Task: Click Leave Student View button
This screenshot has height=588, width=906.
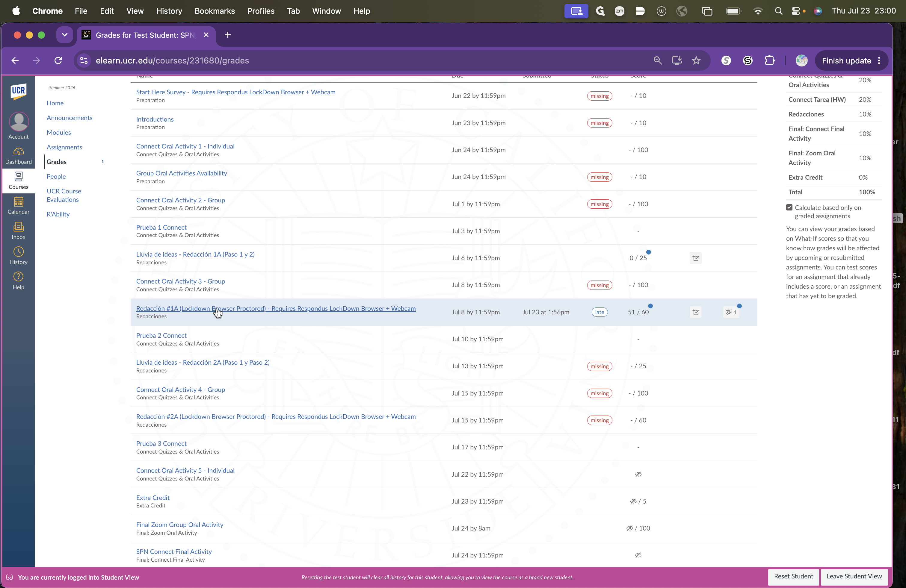Action: coord(854,576)
